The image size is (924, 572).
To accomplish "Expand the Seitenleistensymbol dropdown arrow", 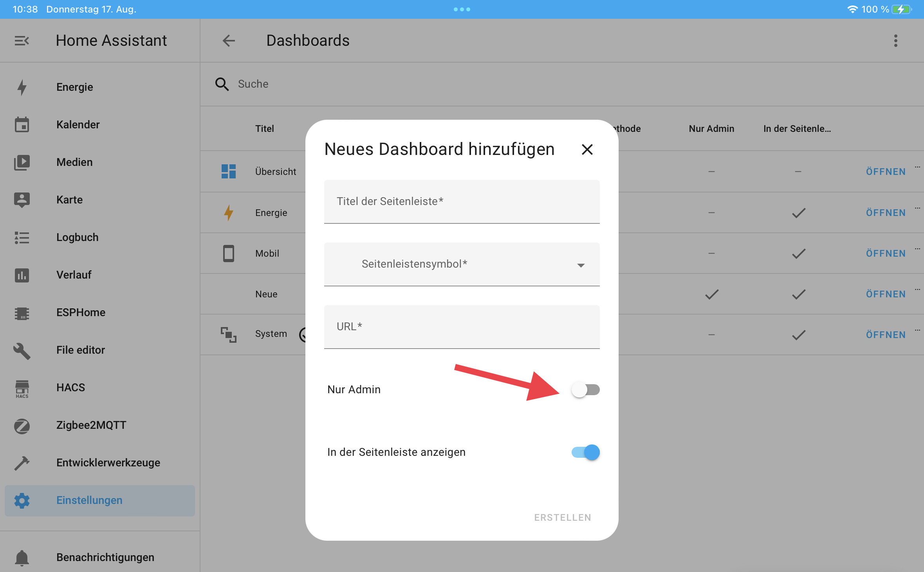I will point(581,265).
